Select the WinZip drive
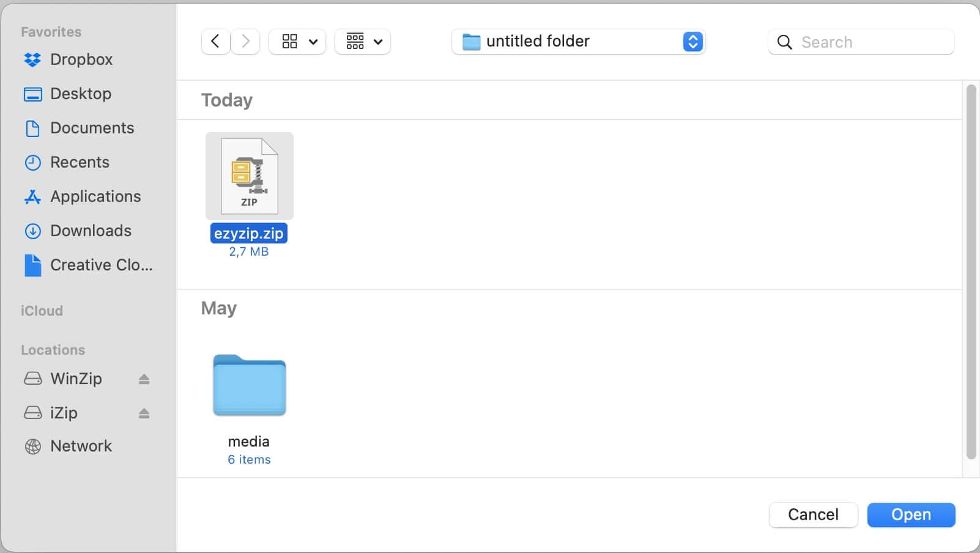Screen dimensions: 980x553 pyautogui.click(x=76, y=379)
